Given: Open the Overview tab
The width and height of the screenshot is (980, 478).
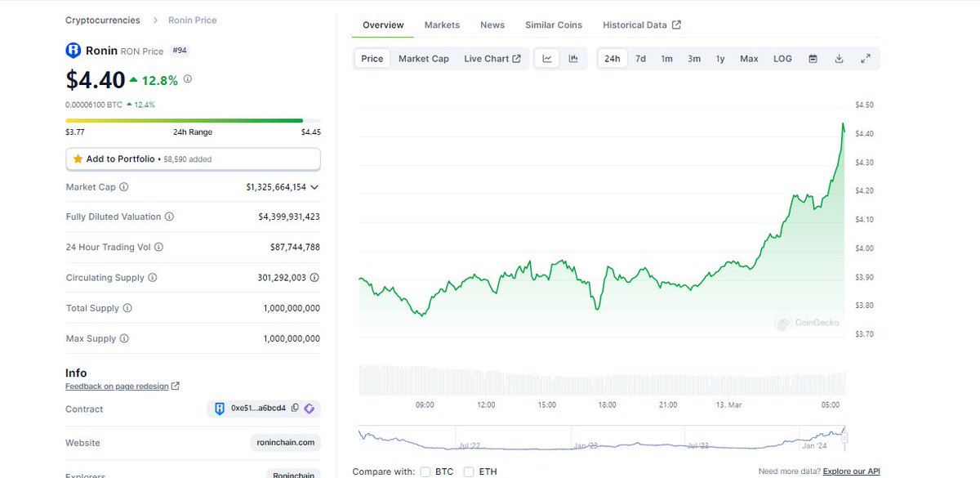Looking at the screenshot, I should [x=383, y=25].
